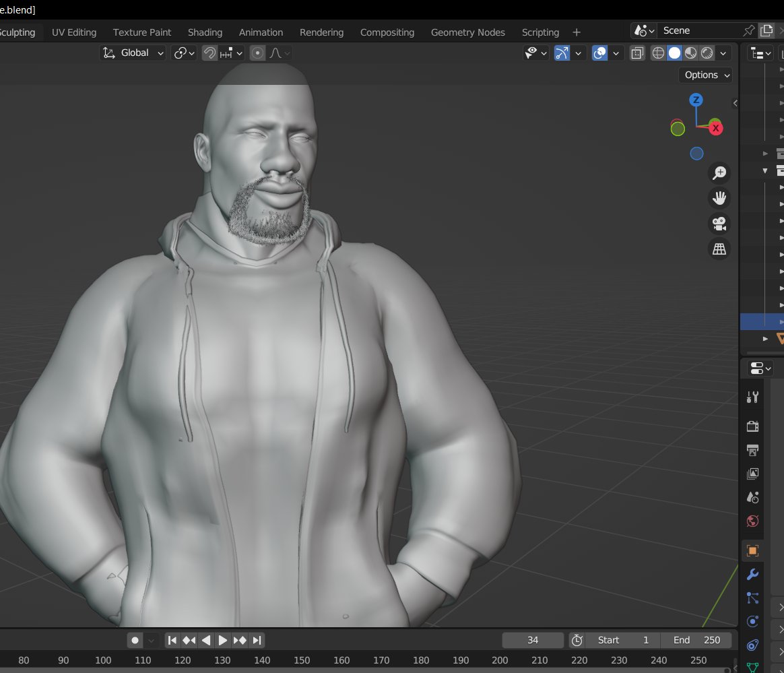This screenshot has width=784, height=673.
Task: Switch to the Geometry Nodes workspace
Action: (468, 32)
